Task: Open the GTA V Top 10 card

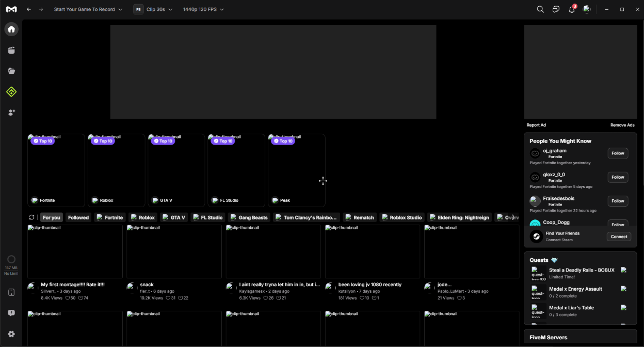Action: [x=176, y=170]
